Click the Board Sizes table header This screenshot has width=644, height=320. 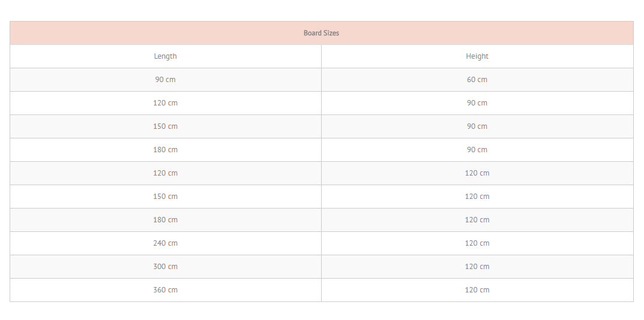point(321,33)
